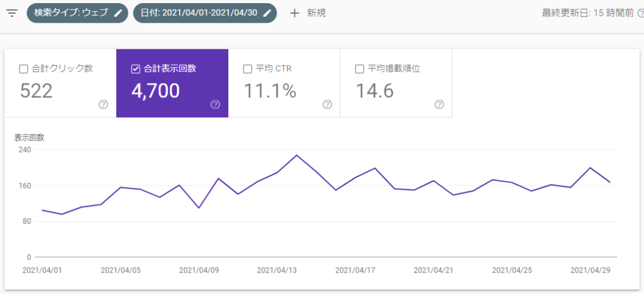Enable the 平均 CTR checkbox
Viewport: 644px width, 294px height.
coord(247,69)
